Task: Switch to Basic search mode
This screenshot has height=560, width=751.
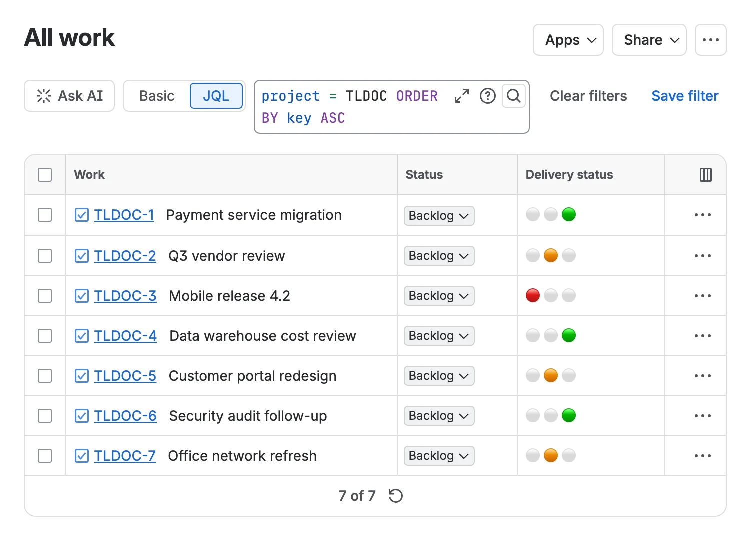Action: click(157, 96)
